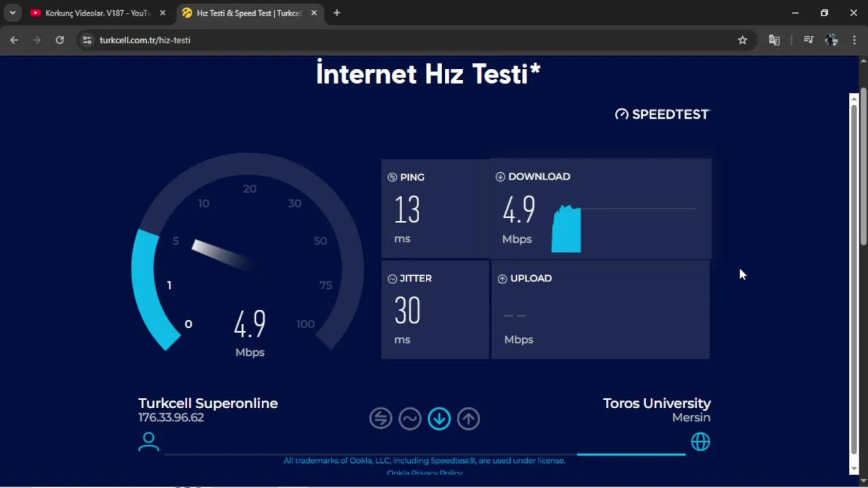Close the Hız Testi & Speed Test tab
The width and height of the screenshot is (868, 488).
(313, 13)
